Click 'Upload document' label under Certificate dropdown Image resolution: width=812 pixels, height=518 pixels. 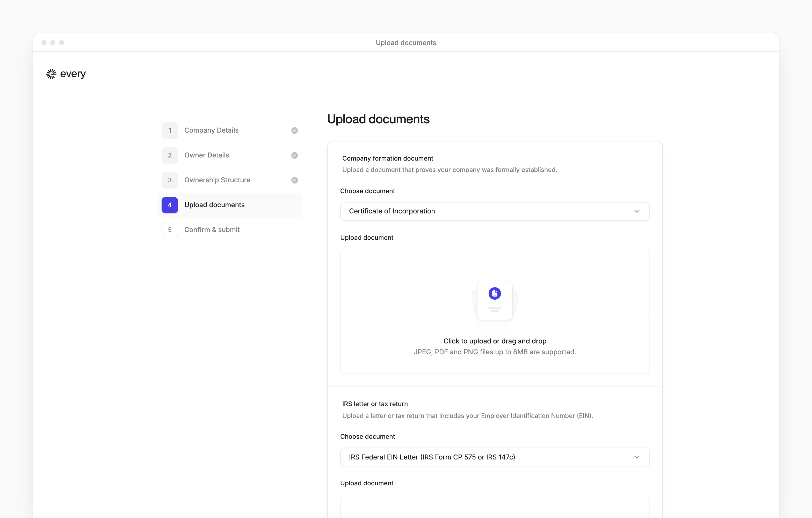click(367, 238)
